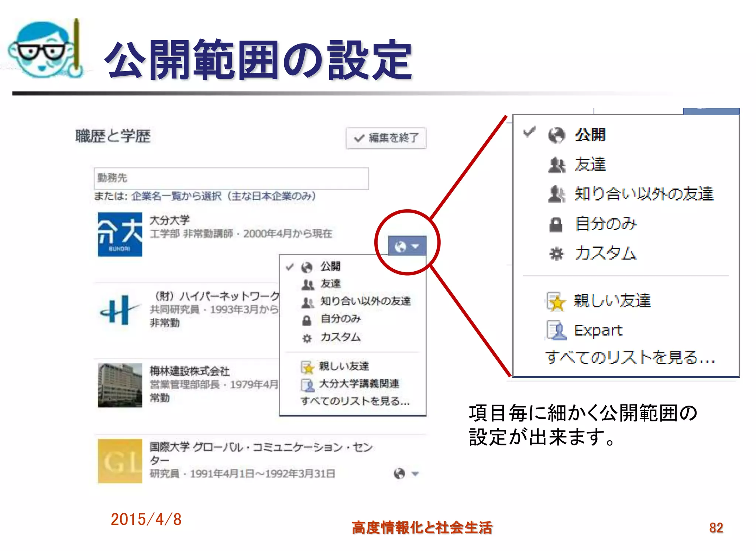Screen dimensions: 756x551
Task: Click the star icon beside 親しい友達 in small menu
Action: pyautogui.click(x=307, y=367)
